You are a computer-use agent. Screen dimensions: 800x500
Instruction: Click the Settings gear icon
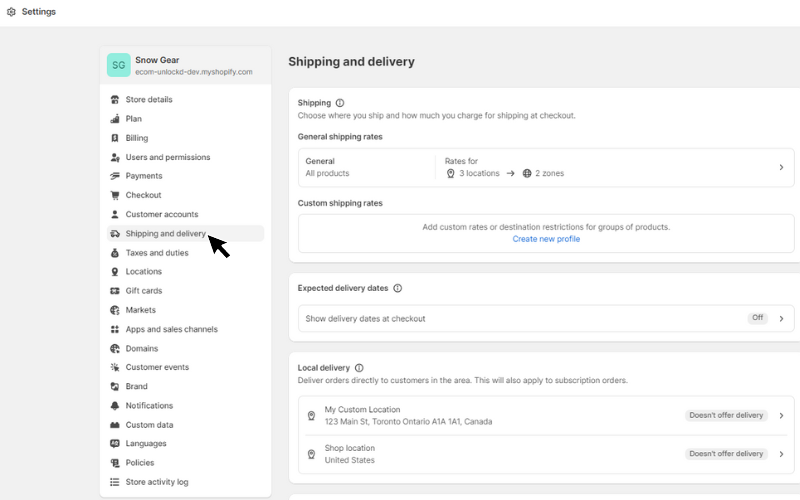coord(11,12)
